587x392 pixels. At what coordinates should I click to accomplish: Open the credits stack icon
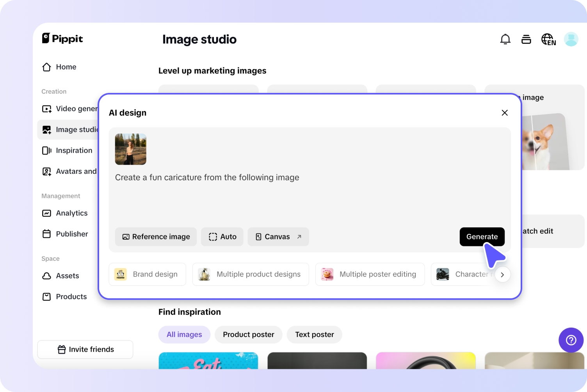(526, 39)
